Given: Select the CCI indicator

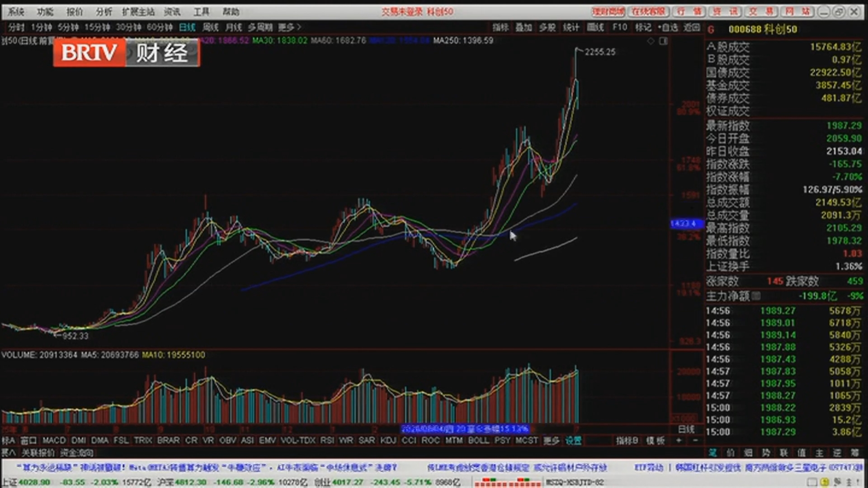Looking at the screenshot, I should click(x=409, y=440).
